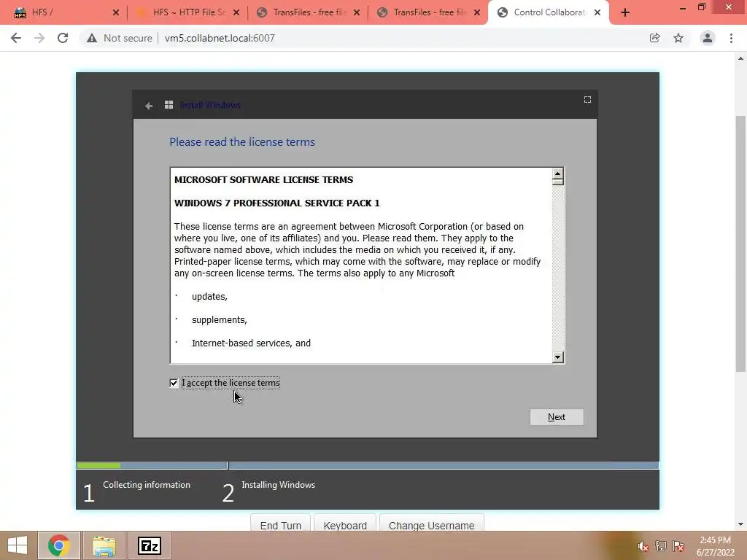Click the Change Username button

pyautogui.click(x=432, y=525)
